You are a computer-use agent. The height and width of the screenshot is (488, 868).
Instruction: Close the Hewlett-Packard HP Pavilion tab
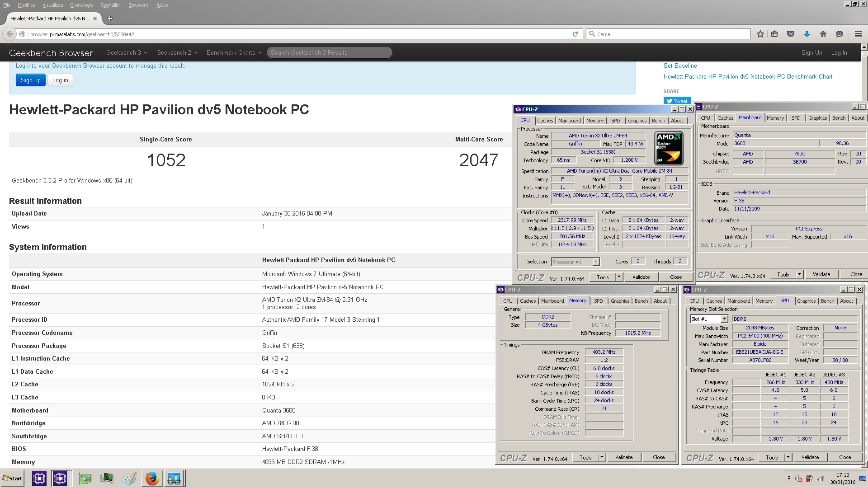[x=95, y=19]
